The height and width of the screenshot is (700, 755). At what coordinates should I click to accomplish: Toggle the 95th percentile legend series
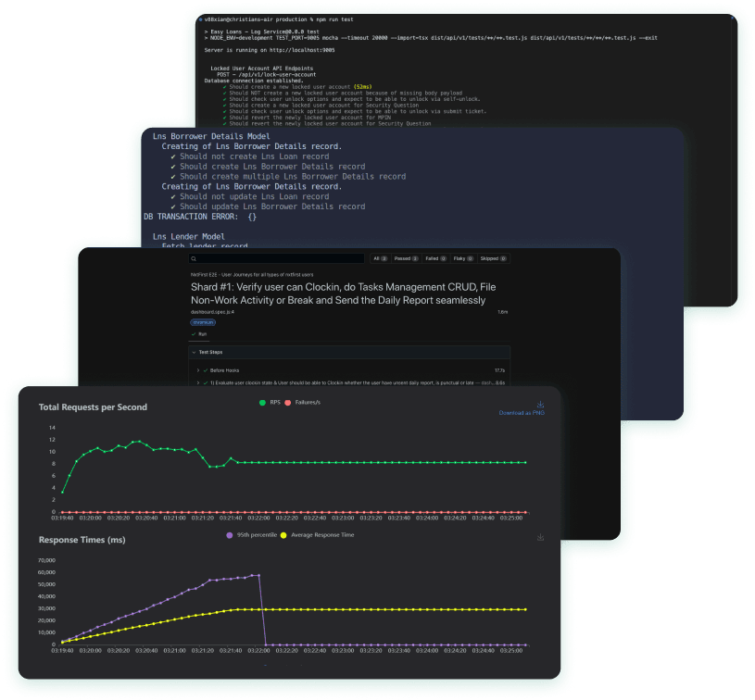click(252, 535)
